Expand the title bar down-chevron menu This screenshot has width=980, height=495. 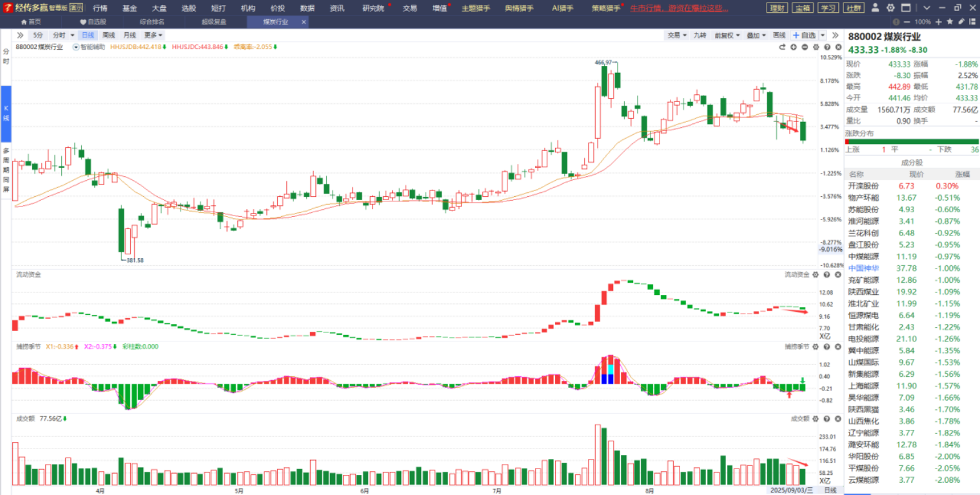click(926, 8)
